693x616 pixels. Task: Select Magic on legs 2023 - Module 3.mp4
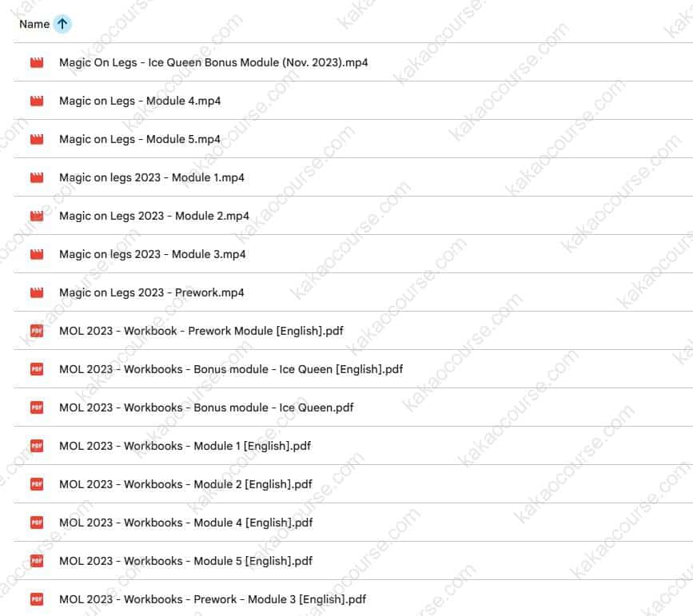tap(153, 254)
